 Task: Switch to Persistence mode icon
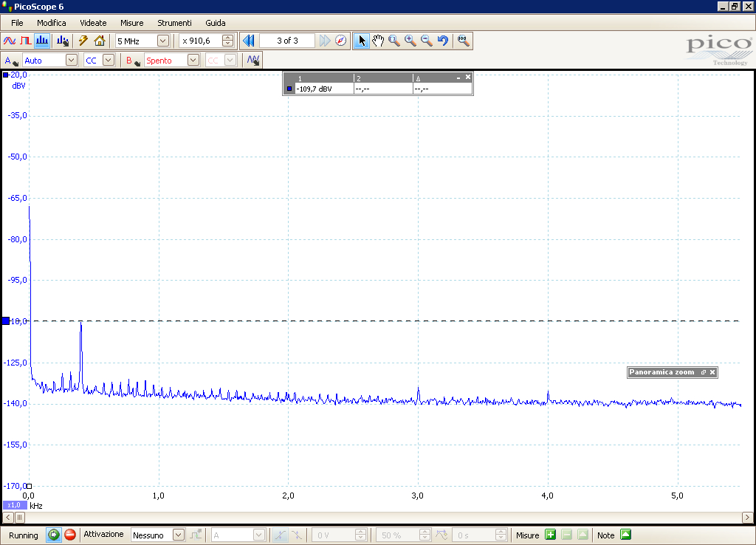coord(26,41)
